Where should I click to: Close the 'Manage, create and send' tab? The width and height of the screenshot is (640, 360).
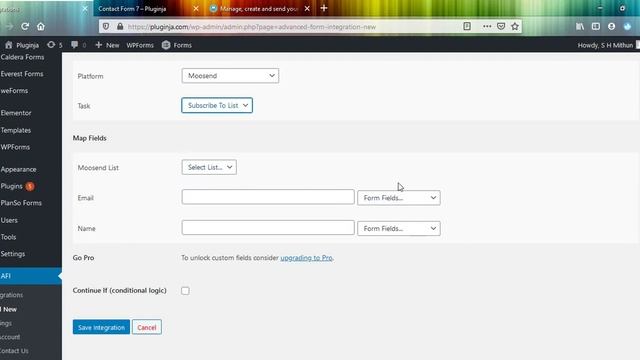[x=307, y=9]
